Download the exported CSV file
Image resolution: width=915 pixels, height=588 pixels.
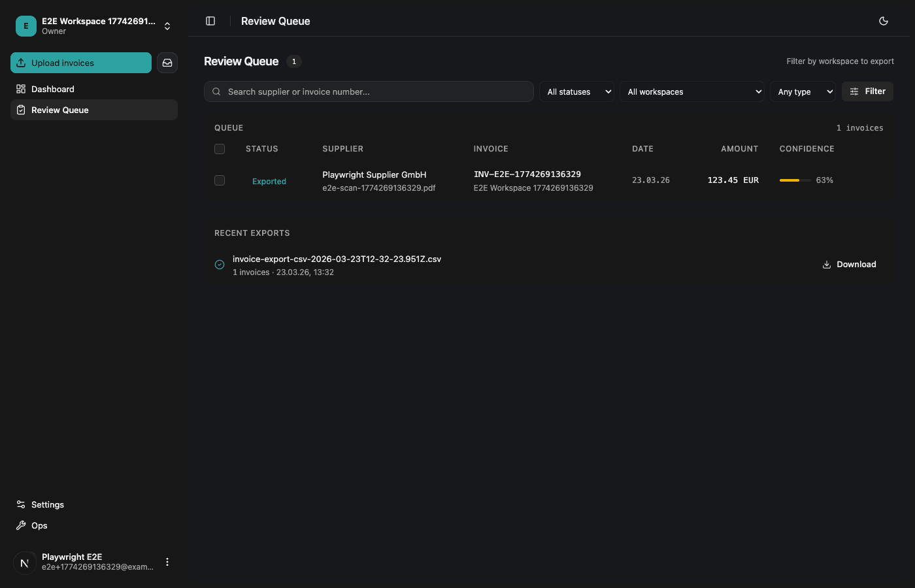849,265
